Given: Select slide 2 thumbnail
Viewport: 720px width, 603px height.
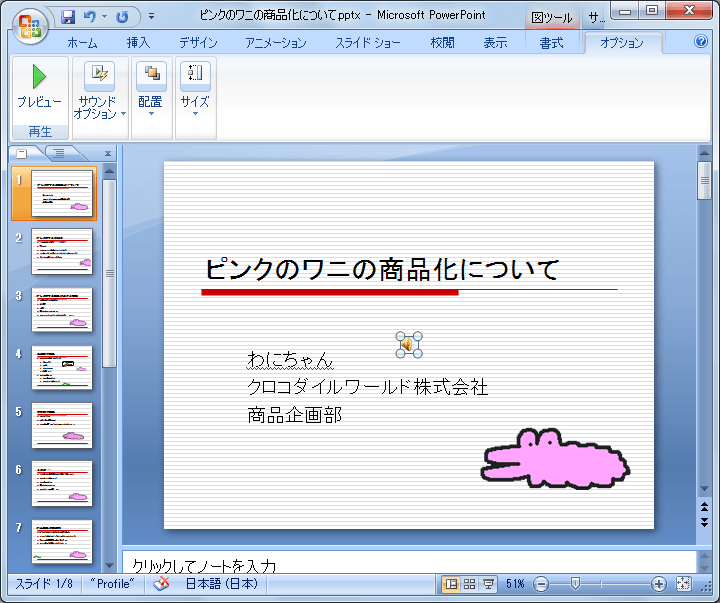Looking at the screenshot, I should (x=62, y=252).
